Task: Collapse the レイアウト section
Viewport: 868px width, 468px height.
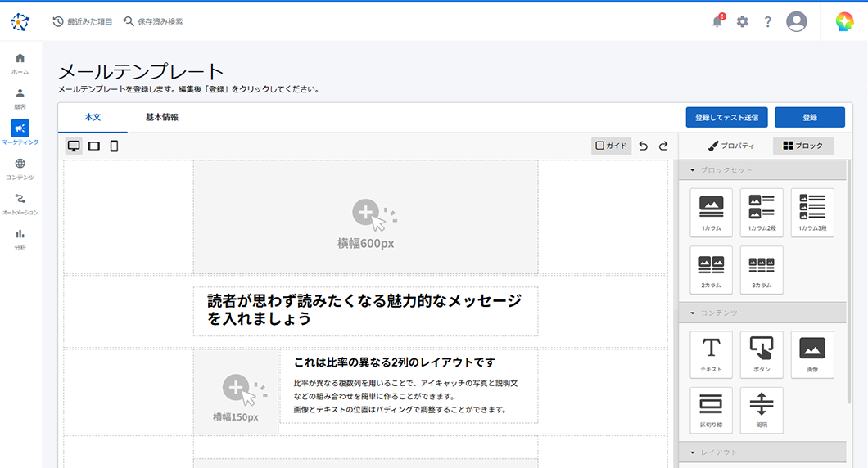Action: pos(763,452)
